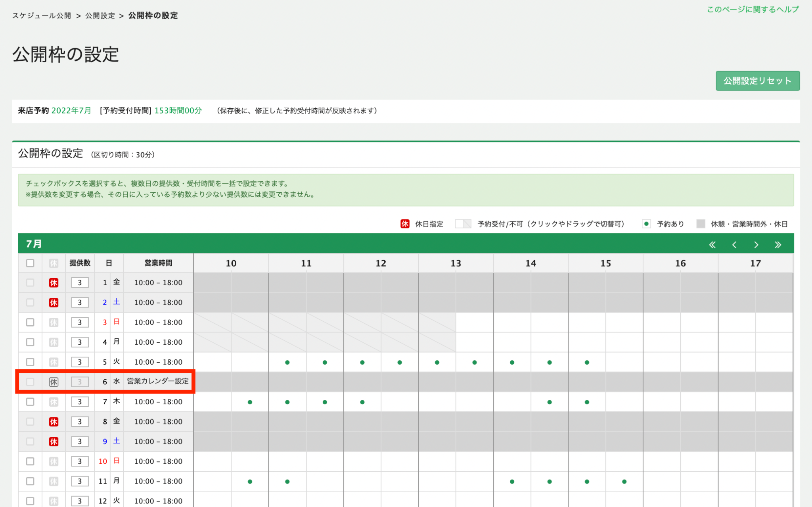
Task: Click the red holiday icon for July 8
Action: pos(54,422)
